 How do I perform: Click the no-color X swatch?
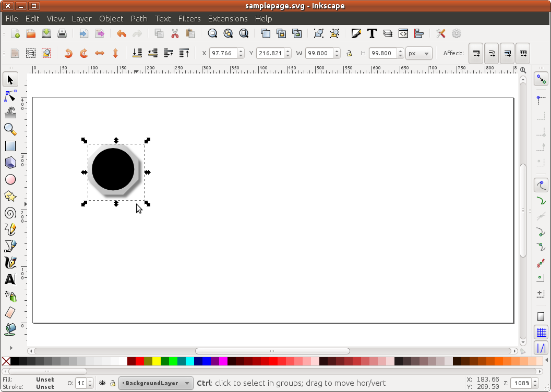click(6, 361)
